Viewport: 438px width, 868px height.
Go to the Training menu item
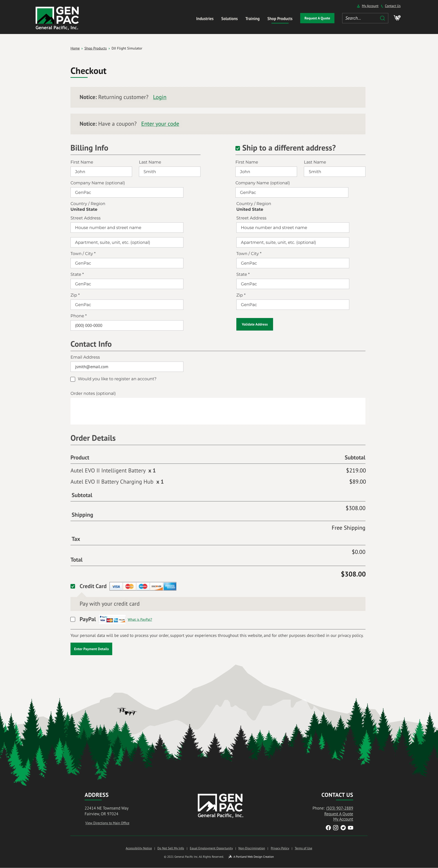coord(252,18)
